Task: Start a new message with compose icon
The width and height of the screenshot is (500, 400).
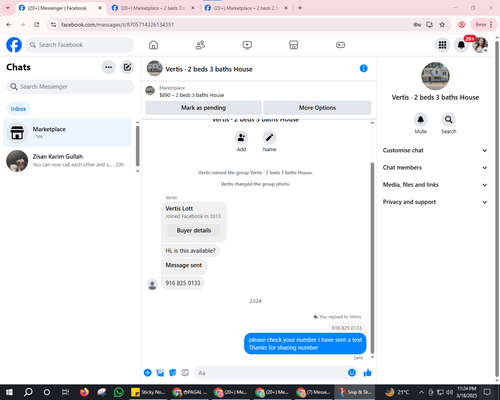Action: (x=127, y=67)
